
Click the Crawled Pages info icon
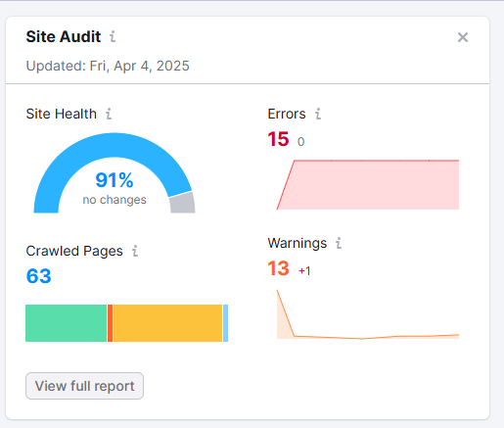pos(135,251)
